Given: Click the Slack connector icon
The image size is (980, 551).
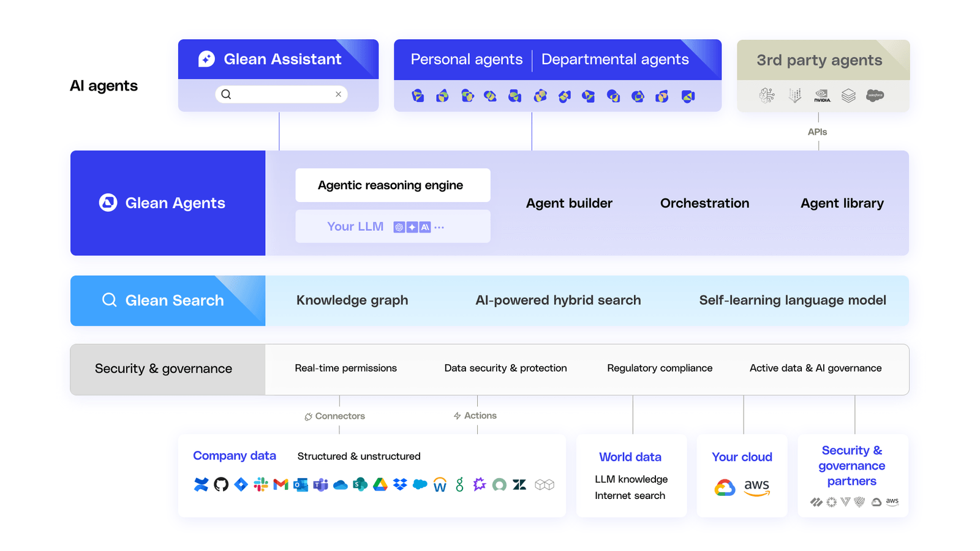Looking at the screenshot, I should coord(261,484).
